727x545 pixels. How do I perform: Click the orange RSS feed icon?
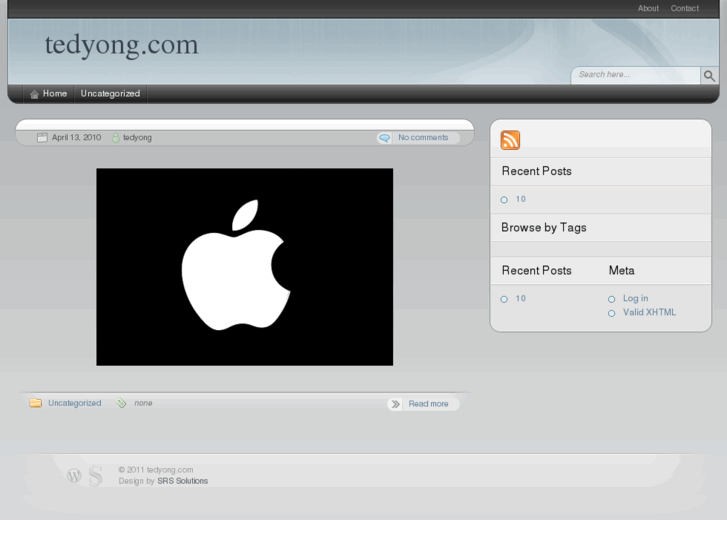(510, 140)
